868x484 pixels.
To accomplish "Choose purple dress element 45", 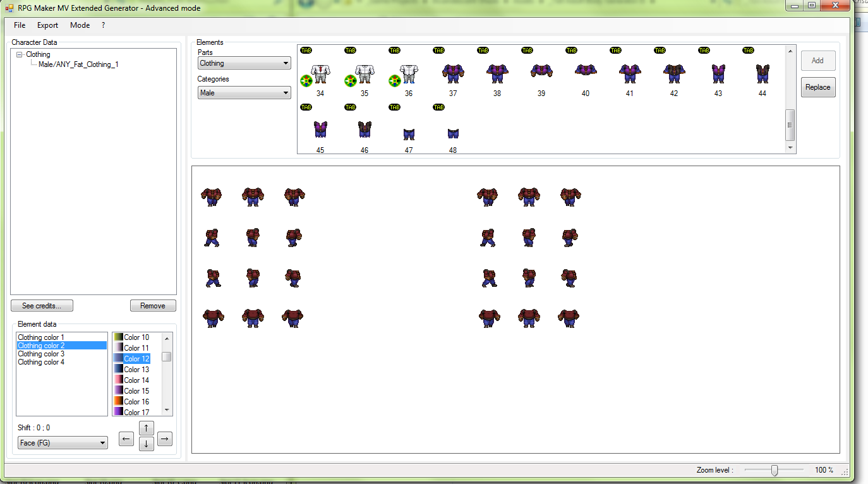I will (320, 130).
